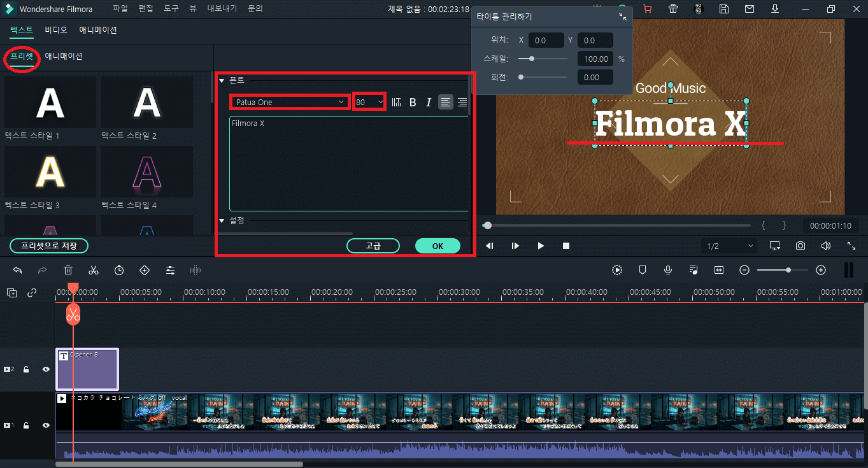Play the preview

[541, 246]
